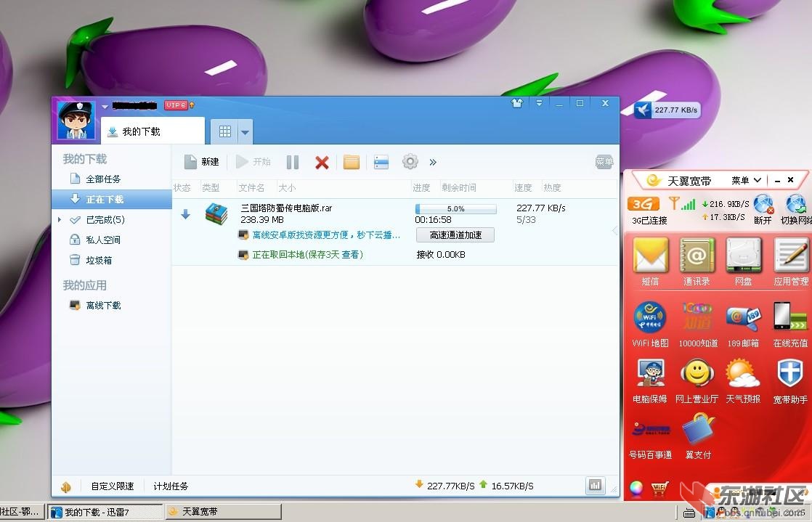Sort by the 剩余时间 column header
Image resolution: width=812 pixels, height=522 pixels.
pos(459,187)
